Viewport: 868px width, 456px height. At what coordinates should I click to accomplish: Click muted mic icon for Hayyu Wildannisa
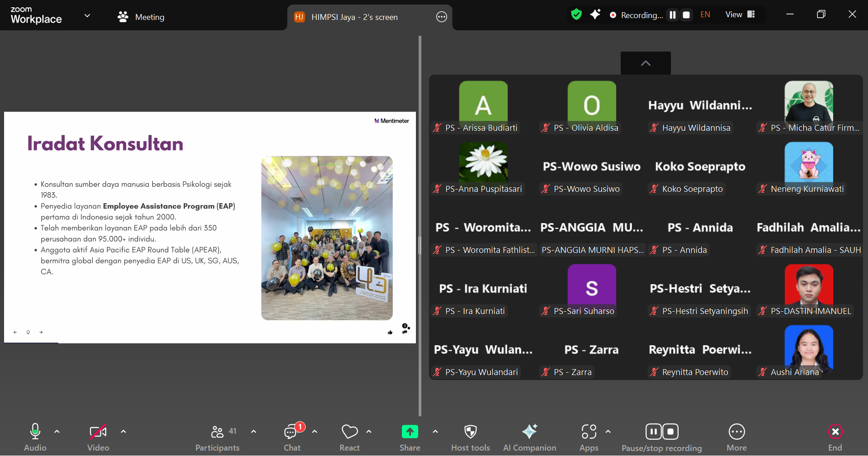(x=654, y=128)
